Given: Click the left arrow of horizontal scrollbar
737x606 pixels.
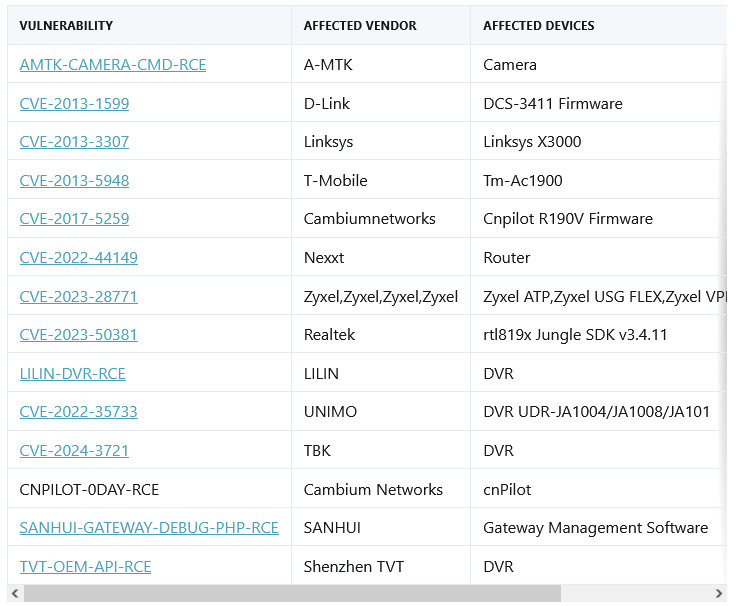Looking at the screenshot, I should click(x=15, y=594).
